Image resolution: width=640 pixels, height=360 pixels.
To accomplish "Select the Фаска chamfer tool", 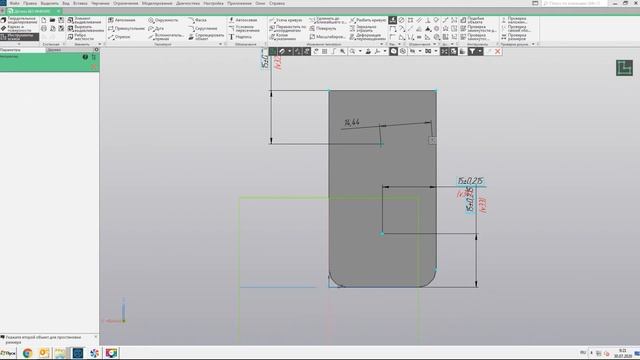I will [x=198, y=20].
